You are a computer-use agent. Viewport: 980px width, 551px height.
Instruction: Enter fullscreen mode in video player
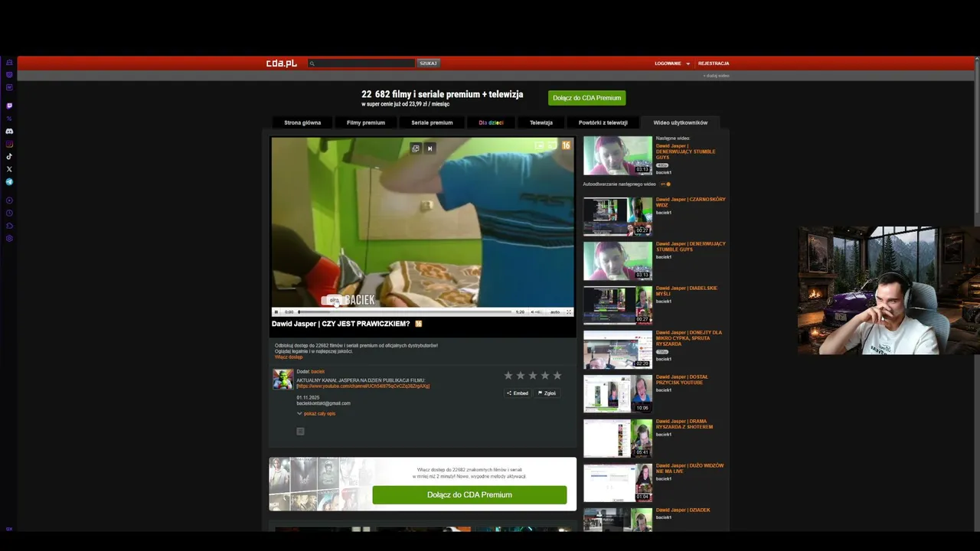pyautogui.click(x=569, y=312)
